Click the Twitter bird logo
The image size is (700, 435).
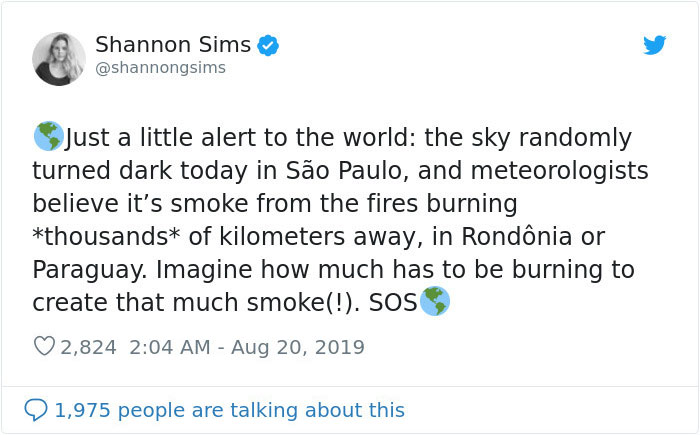tap(654, 45)
